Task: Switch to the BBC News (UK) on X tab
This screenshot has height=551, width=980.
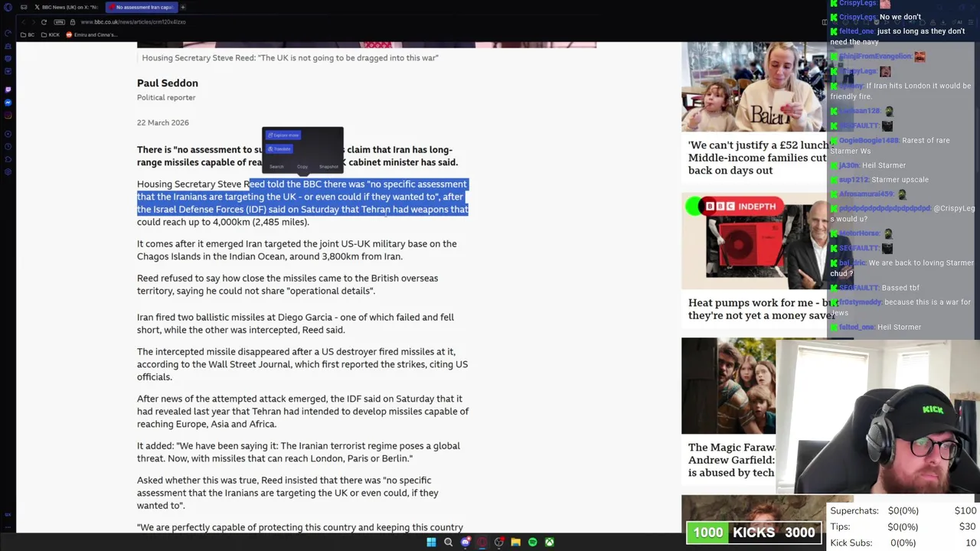Action: (66, 7)
